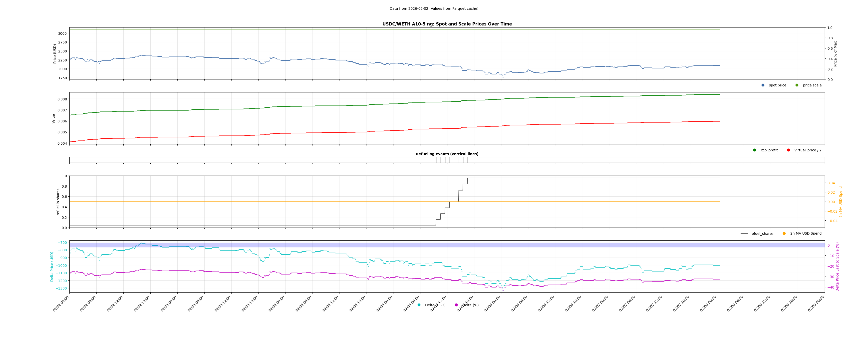
Task: Click the Price (USD) y-axis label
Action: (55, 53)
